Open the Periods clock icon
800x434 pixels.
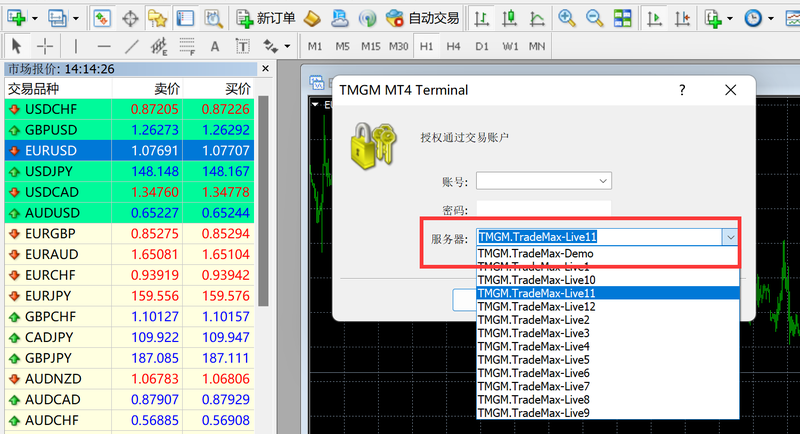point(753,19)
